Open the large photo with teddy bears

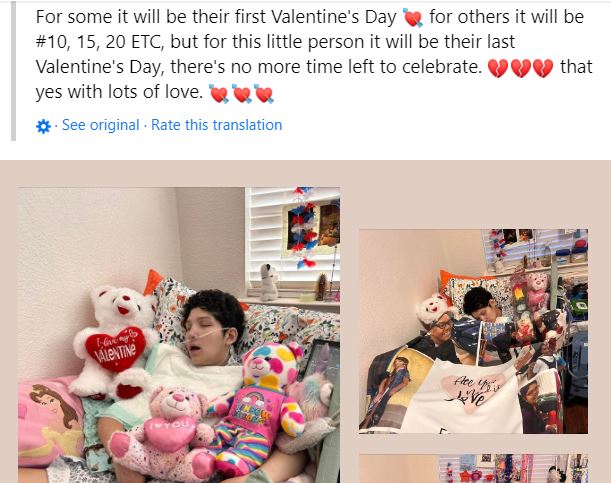[179, 335]
